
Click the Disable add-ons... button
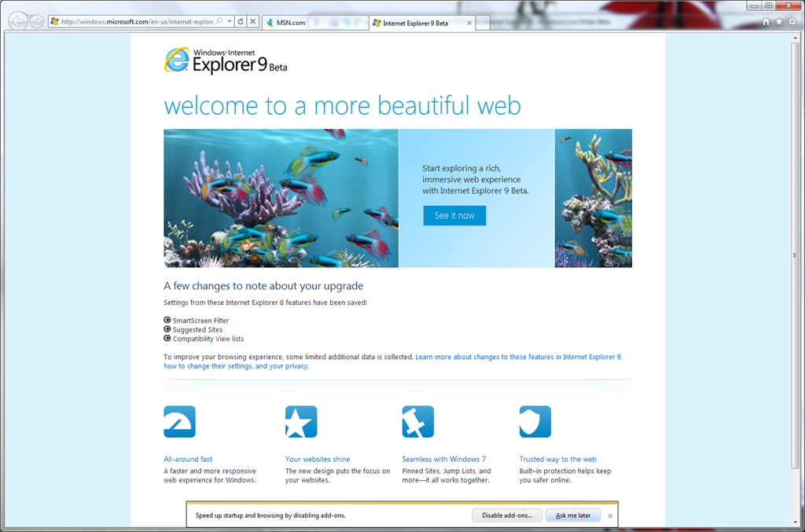click(507, 515)
